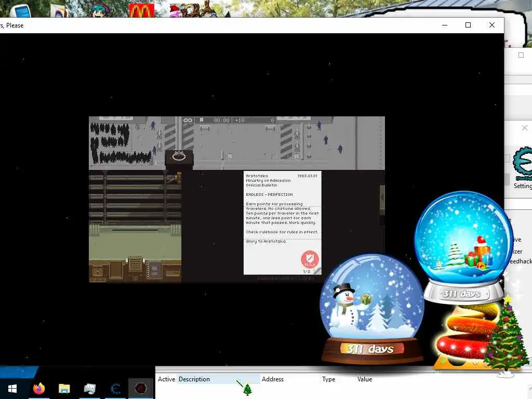Open the iMac-style computer desktop icon
The height and width of the screenshot is (399, 532).
tap(20, 10)
